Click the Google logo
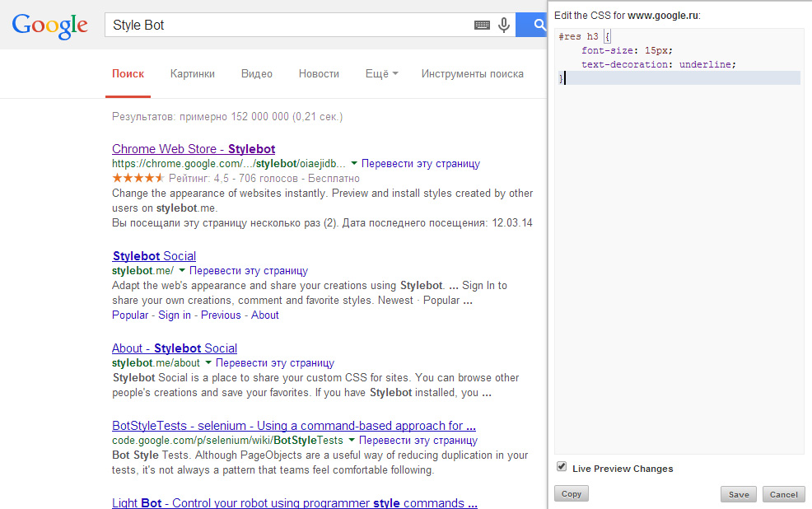 pyautogui.click(x=49, y=26)
